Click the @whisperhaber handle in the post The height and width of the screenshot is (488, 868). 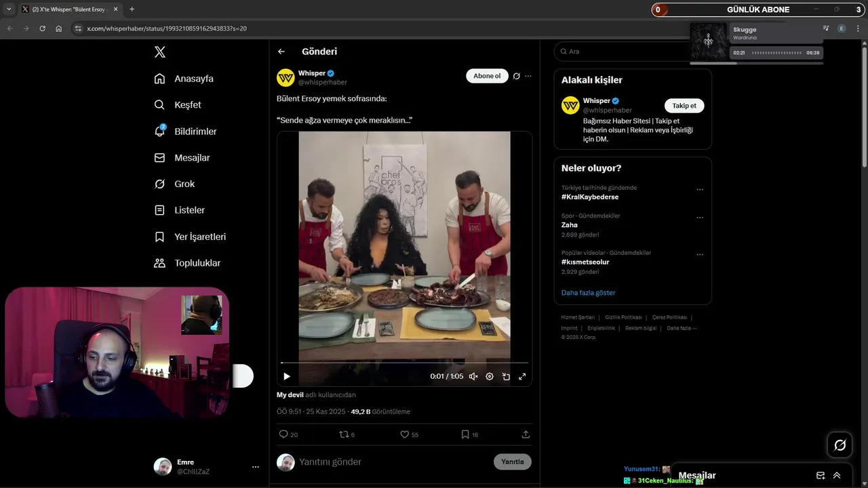click(323, 82)
